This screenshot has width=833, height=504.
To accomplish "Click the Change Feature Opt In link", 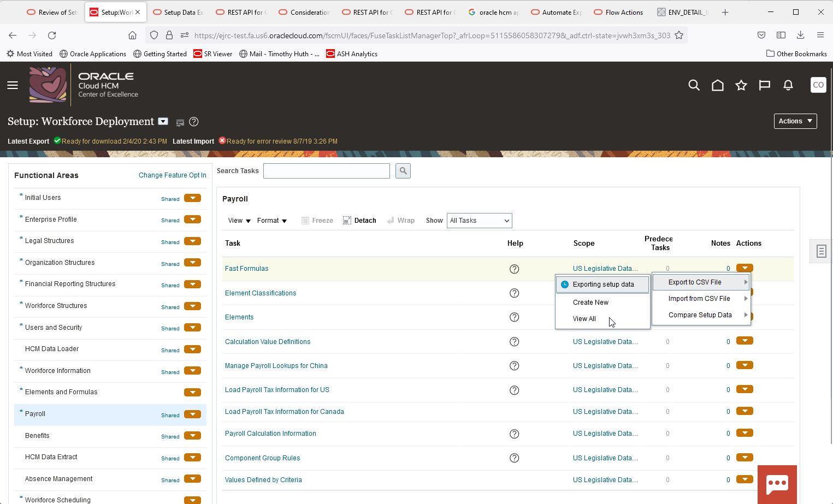I will pyautogui.click(x=172, y=175).
